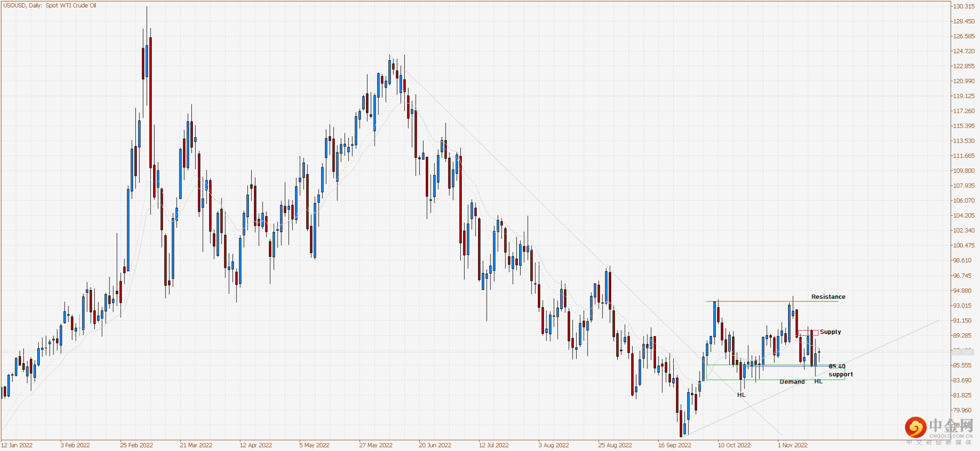Select the red Supply zone rectangle
980x451 pixels.
point(808,332)
